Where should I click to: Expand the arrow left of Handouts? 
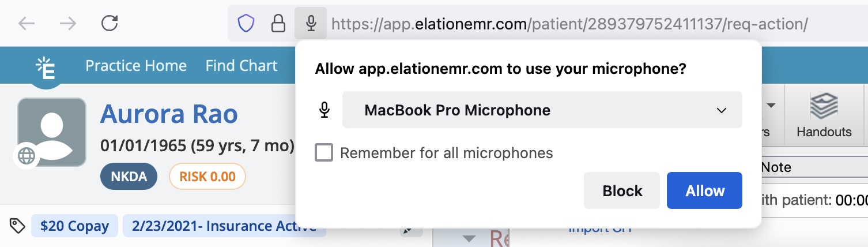tap(771, 106)
